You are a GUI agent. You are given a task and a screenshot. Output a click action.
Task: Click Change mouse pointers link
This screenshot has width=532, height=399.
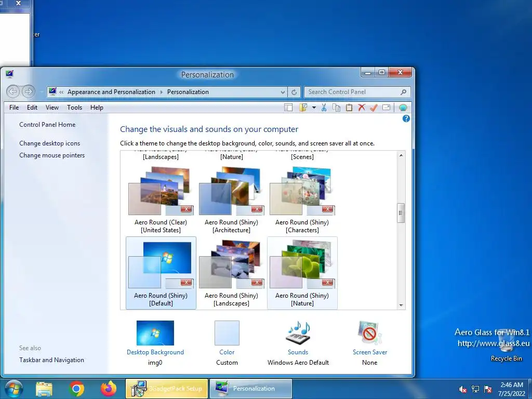pyautogui.click(x=52, y=155)
